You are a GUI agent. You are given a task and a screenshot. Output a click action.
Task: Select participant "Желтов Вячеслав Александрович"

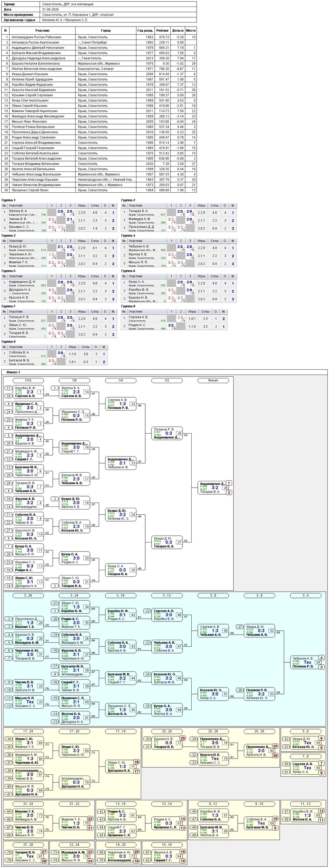click(37, 69)
